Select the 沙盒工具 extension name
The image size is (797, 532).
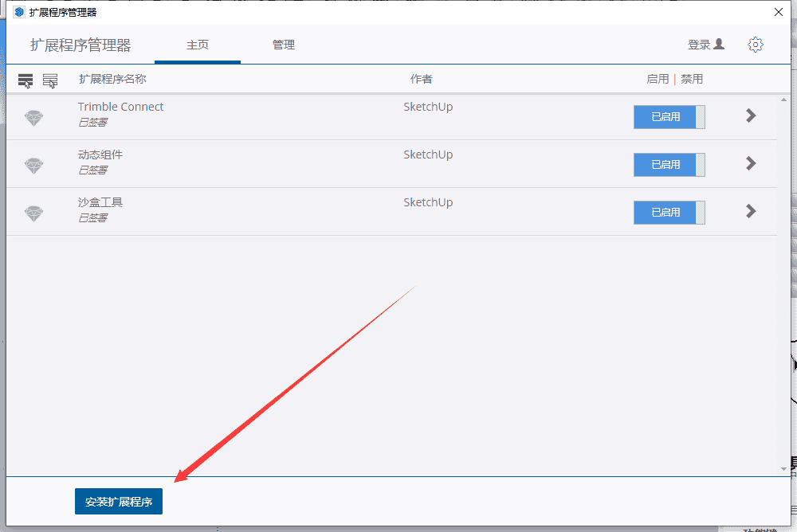pos(100,202)
